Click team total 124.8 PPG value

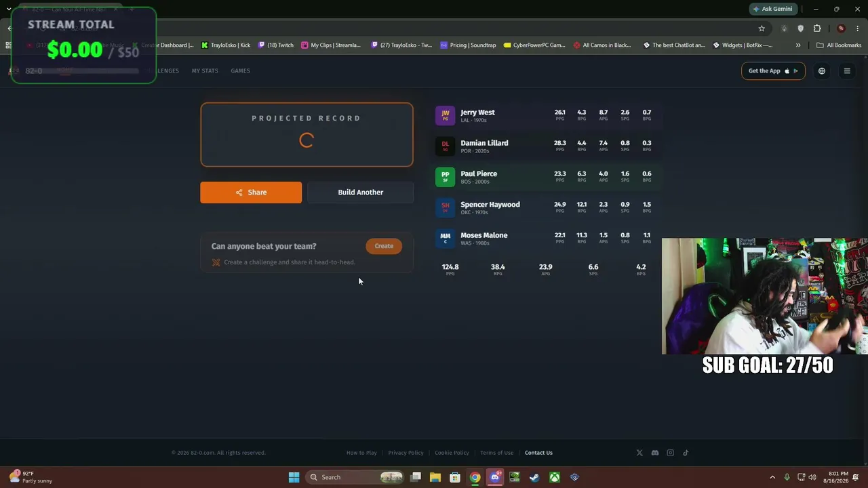click(x=450, y=267)
